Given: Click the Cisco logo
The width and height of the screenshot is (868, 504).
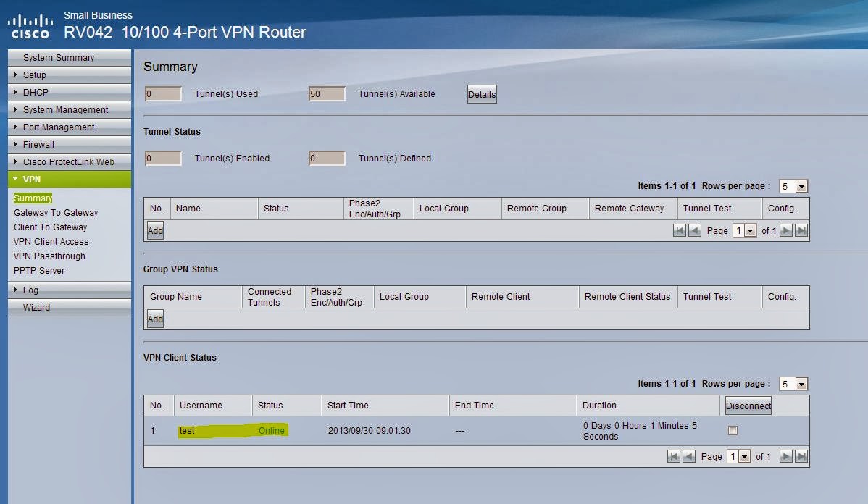Looking at the screenshot, I should tap(30, 27).
